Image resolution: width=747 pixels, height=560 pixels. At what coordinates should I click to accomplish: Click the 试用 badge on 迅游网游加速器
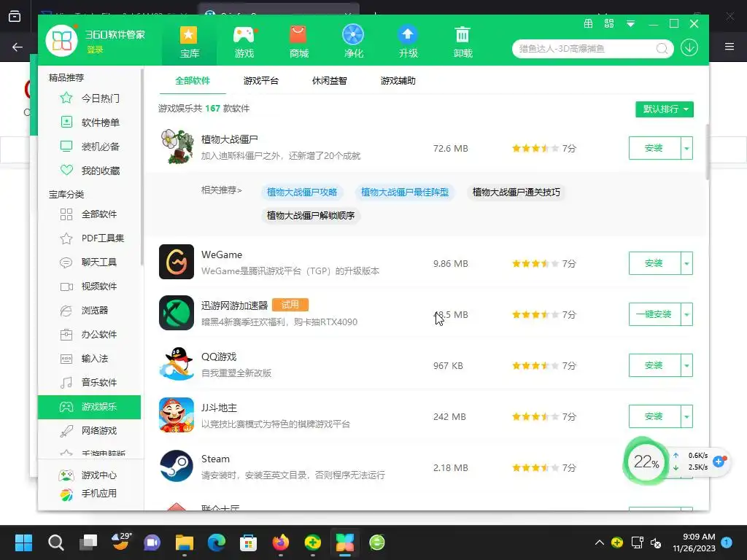290,305
